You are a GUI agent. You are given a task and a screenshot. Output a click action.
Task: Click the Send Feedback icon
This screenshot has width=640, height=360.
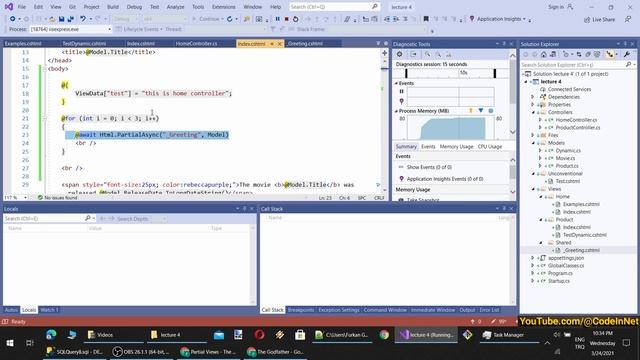(x=628, y=19)
